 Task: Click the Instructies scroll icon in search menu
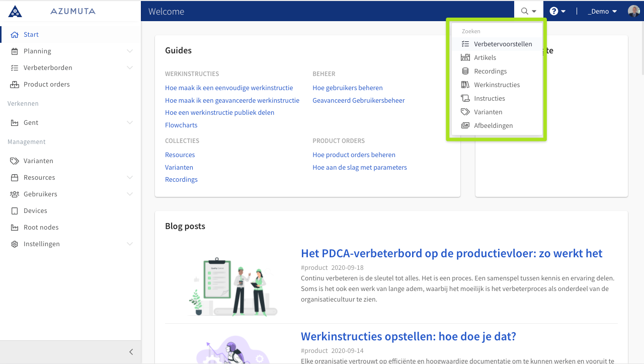(x=465, y=99)
